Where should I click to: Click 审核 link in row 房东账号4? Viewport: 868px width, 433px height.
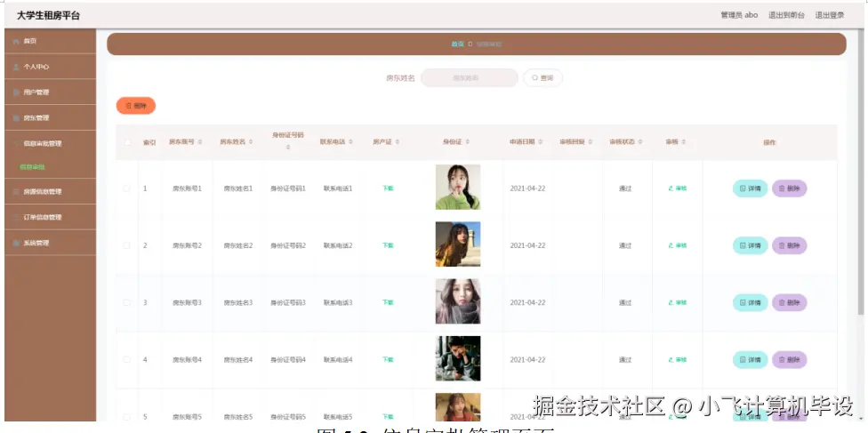tap(678, 359)
